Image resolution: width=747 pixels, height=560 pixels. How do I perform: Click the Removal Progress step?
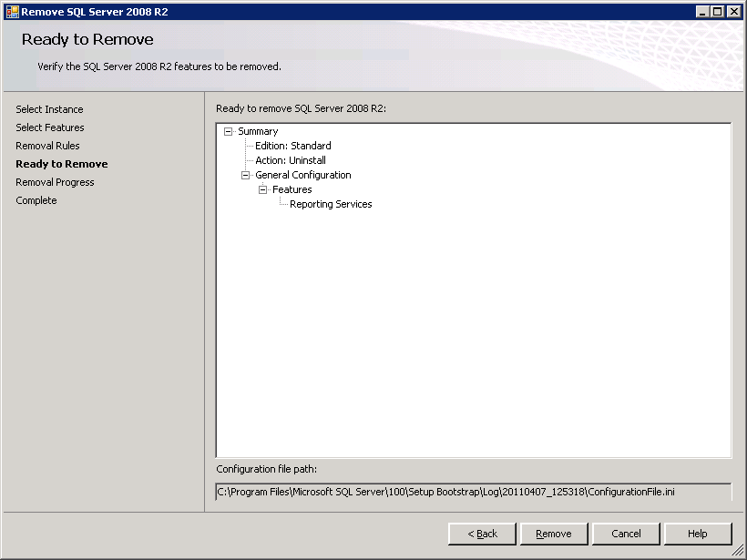[55, 182]
